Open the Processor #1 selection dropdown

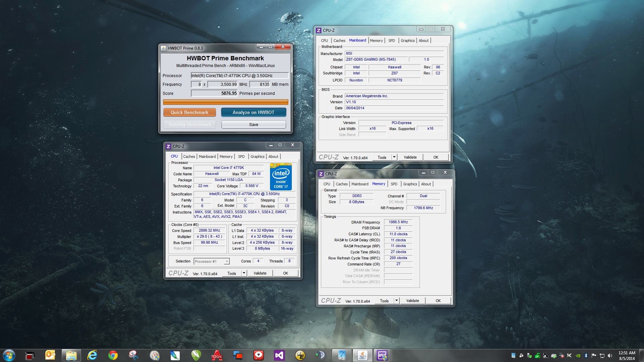[x=212, y=261]
